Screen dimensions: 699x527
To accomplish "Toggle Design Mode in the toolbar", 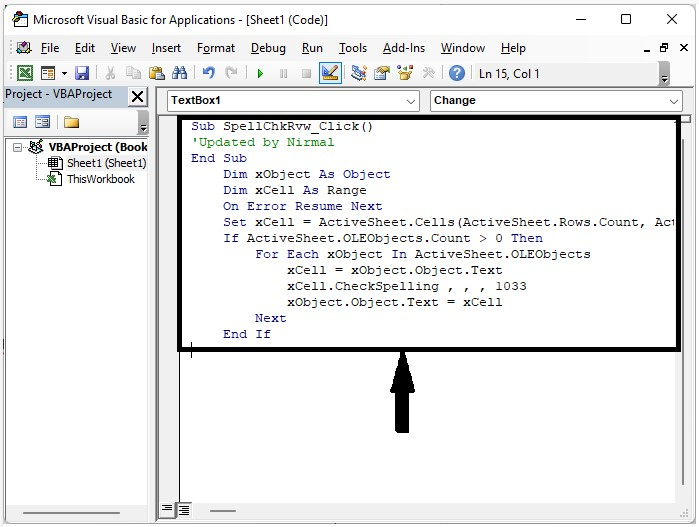I will point(330,73).
